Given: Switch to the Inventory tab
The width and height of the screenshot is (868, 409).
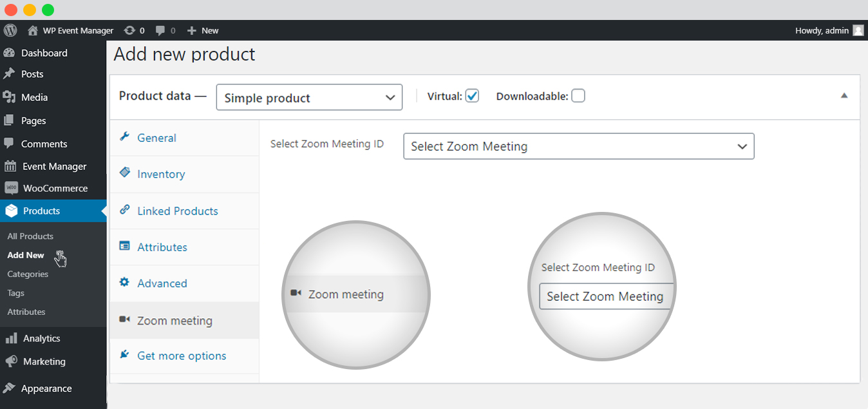Looking at the screenshot, I should pos(184,174).
